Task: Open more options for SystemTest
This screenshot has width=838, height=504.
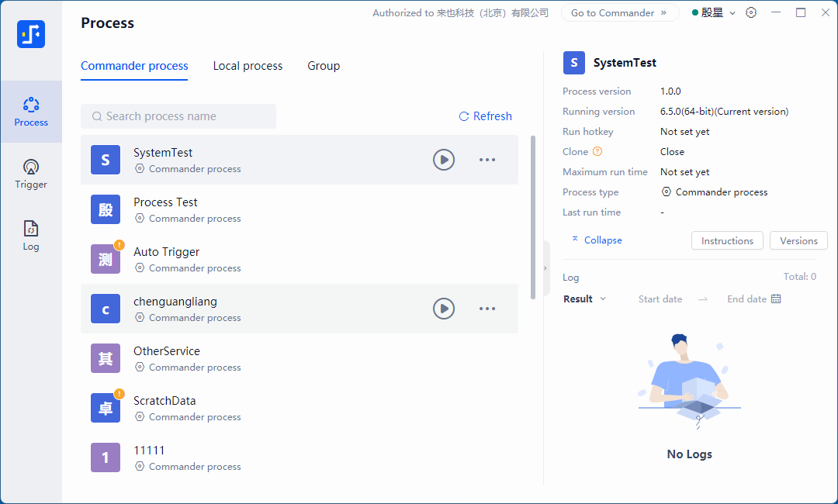Action: (487, 160)
